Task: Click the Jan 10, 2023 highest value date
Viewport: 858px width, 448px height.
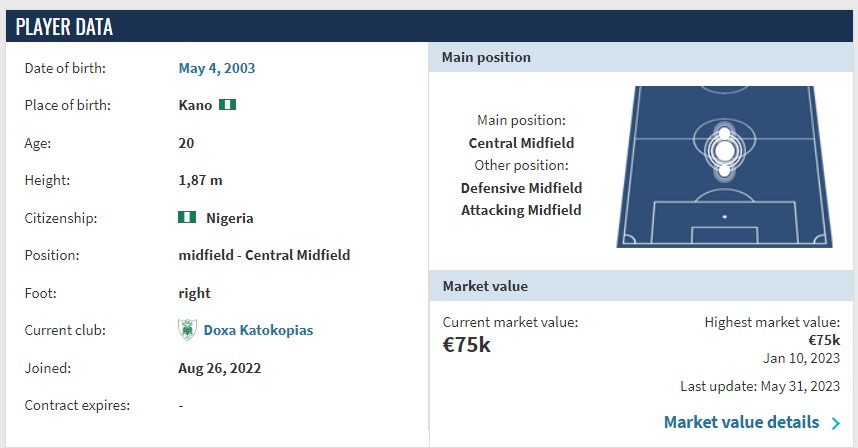Action: [801, 358]
